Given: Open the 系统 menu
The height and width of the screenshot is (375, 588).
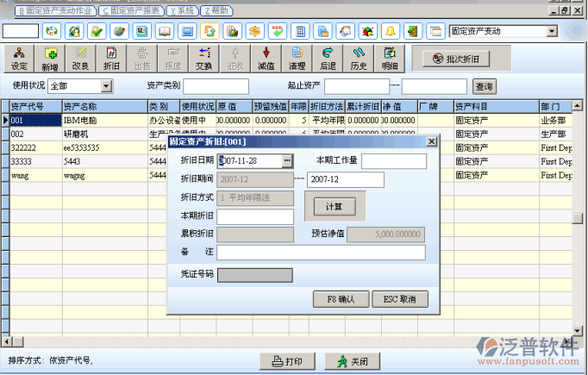Looking at the screenshot, I should point(182,10).
